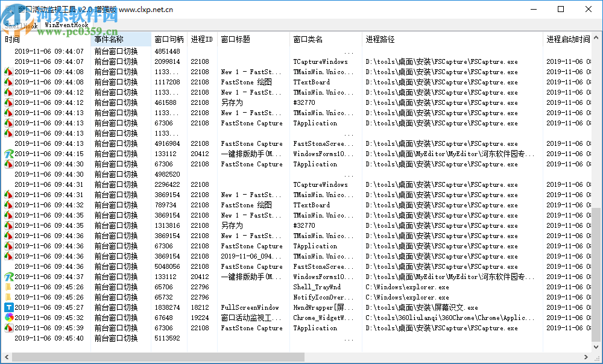This screenshot has height=364, width=603.
Task: Click the HwndWrapper[屏... class name cell
Action: [323, 307]
